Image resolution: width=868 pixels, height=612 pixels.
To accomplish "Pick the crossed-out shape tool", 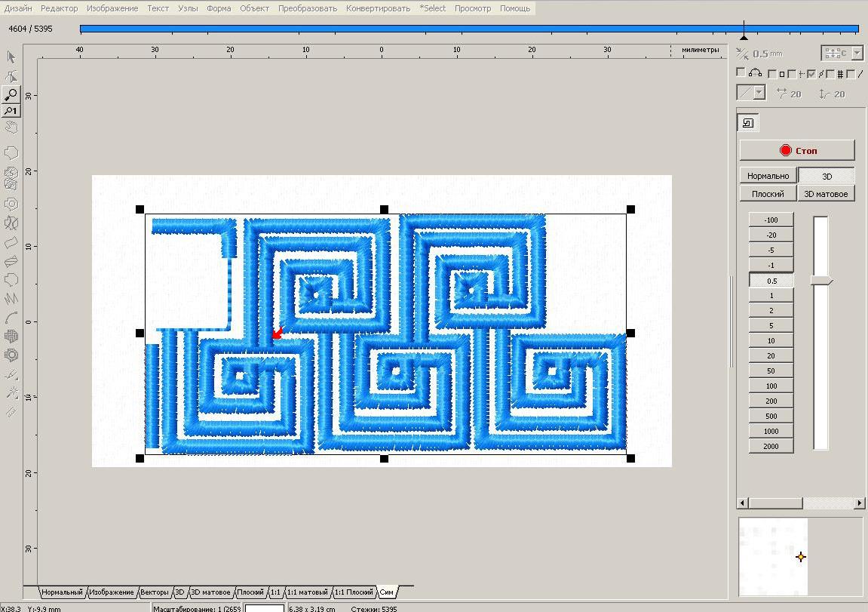I will [11, 223].
